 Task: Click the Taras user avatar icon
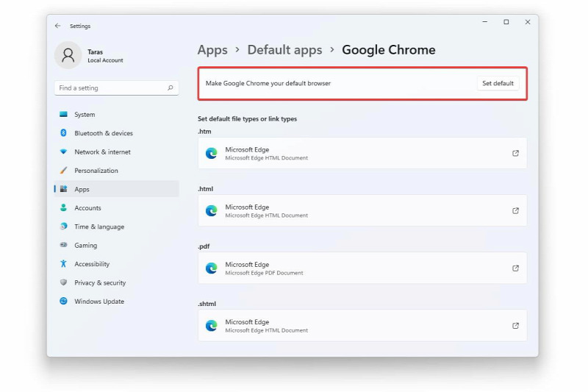click(x=68, y=55)
